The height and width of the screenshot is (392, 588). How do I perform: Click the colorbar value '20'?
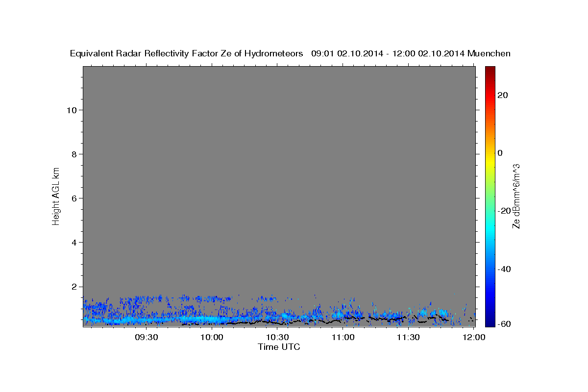point(503,95)
